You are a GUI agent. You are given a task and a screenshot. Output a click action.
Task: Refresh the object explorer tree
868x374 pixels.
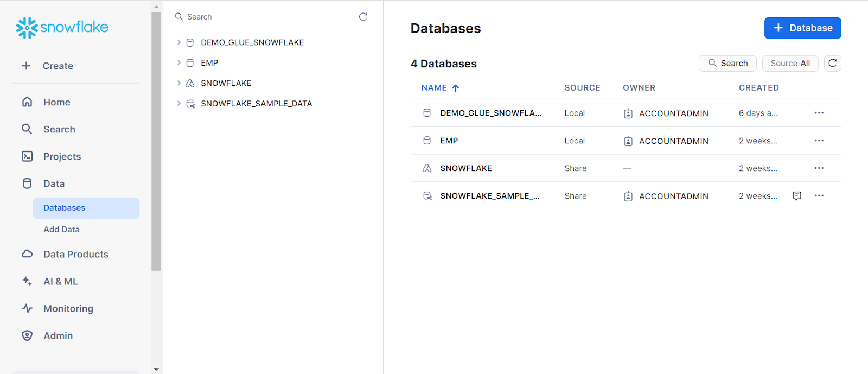[x=363, y=17]
